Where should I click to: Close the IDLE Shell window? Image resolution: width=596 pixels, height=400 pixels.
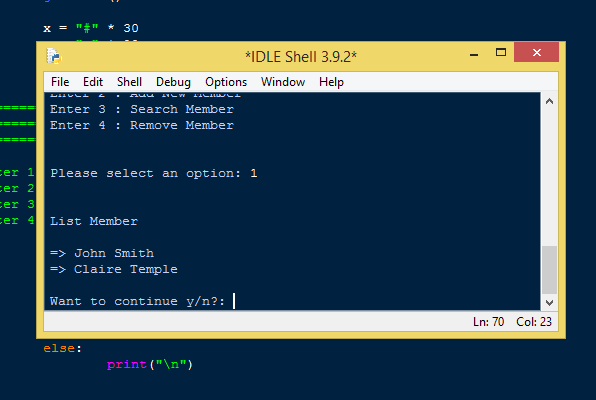point(536,52)
